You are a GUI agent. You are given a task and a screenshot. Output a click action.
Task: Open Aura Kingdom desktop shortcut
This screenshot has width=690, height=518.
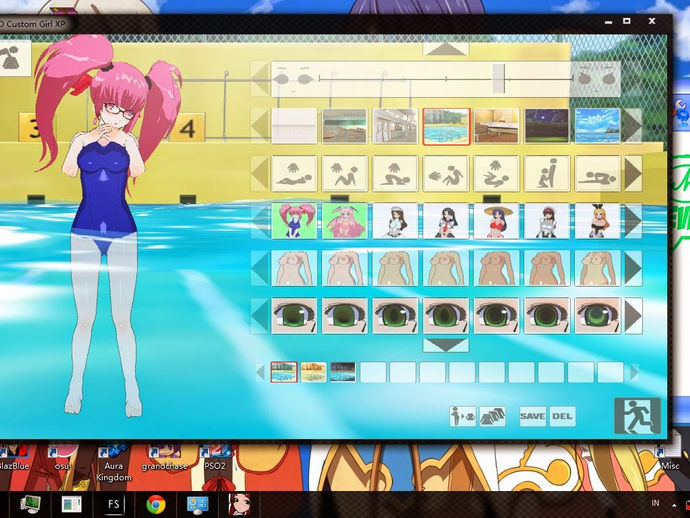click(x=114, y=463)
